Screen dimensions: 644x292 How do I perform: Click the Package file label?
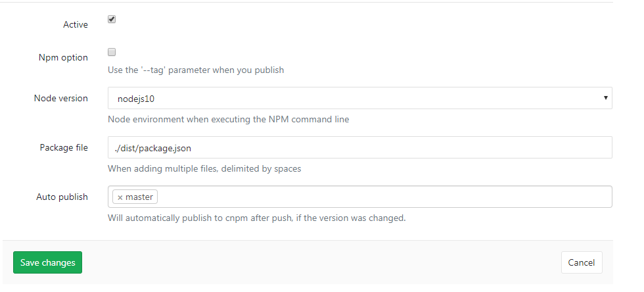pyautogui.click(x=64, y=147)
